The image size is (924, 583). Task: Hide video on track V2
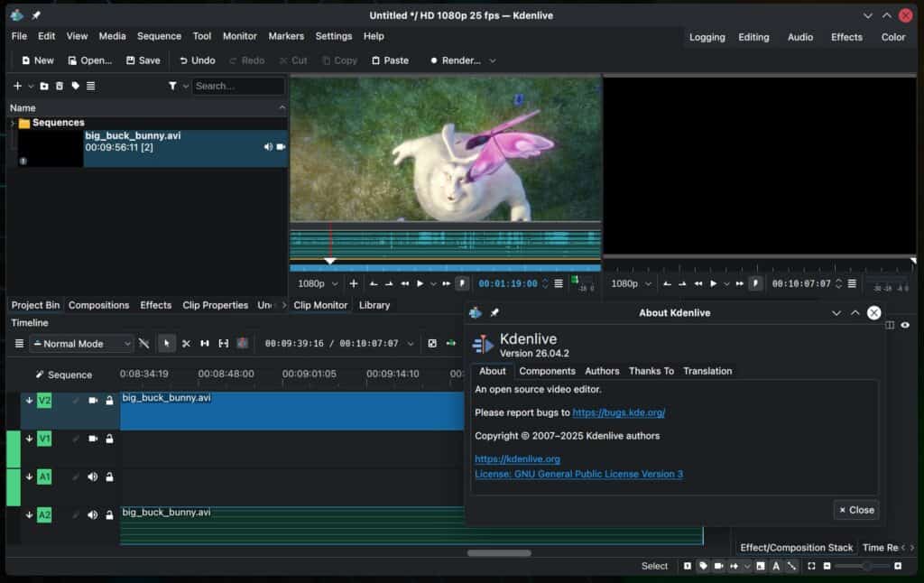93,401
